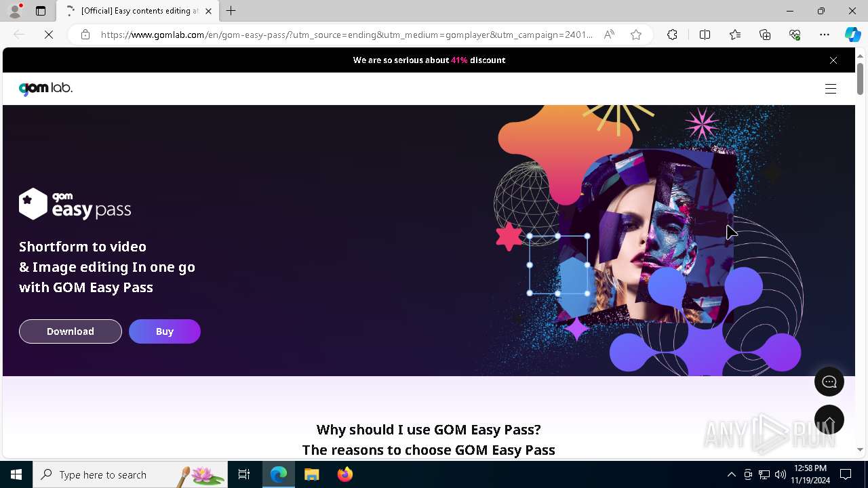Select "Why should I use GOM Easy Pass?" heading
Image resolution: width=868 pixels, height=488 pixels.
[429, 429]
